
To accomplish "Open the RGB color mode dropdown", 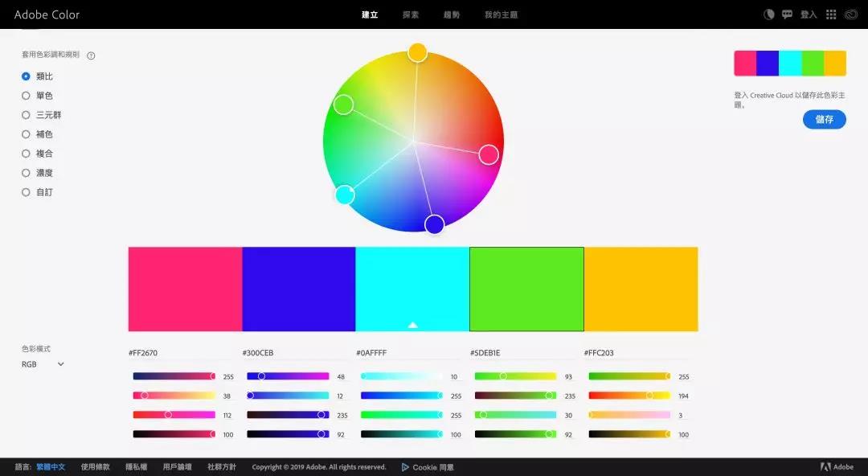I will pos(43,364).
